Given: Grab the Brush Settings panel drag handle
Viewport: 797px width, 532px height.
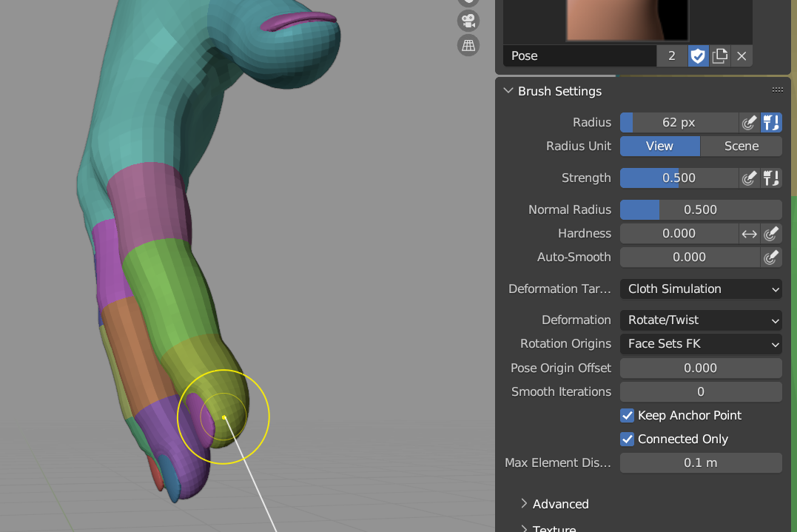Looking at the screenshot, I should tap(777, 90).
